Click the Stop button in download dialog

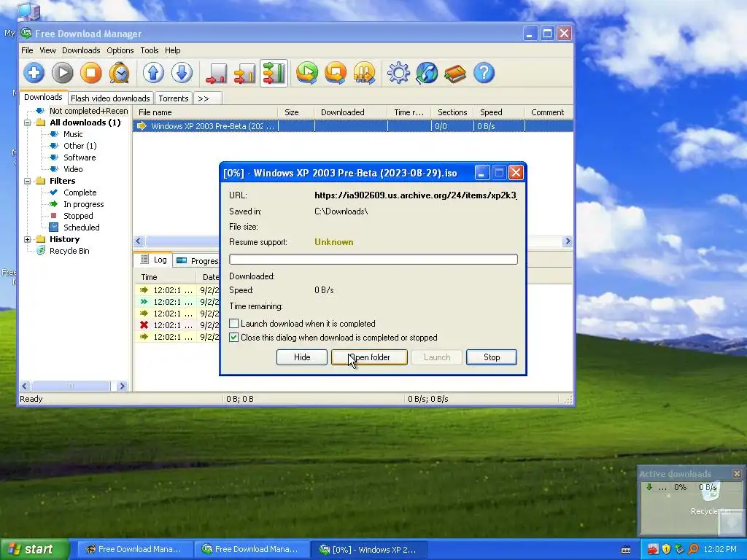click(492, 357)
